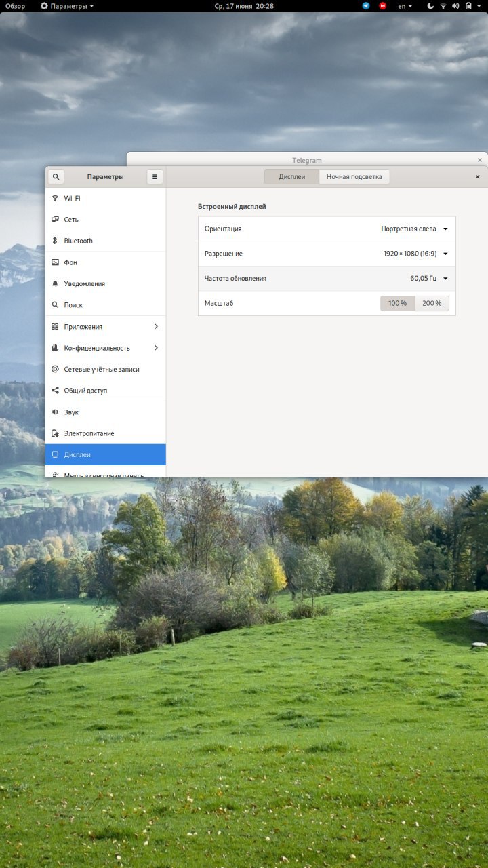Go to Фон settings

coord(105,262)
